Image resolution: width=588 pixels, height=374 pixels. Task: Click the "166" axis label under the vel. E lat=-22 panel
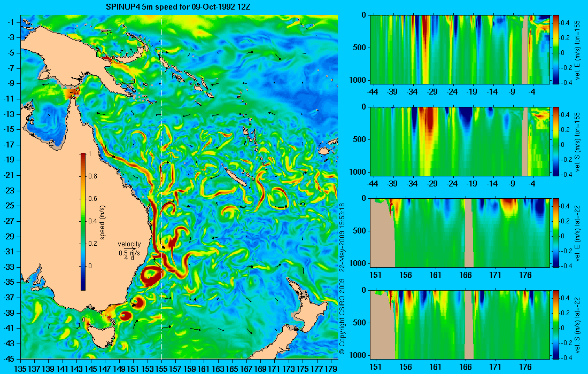click(465, 275)
